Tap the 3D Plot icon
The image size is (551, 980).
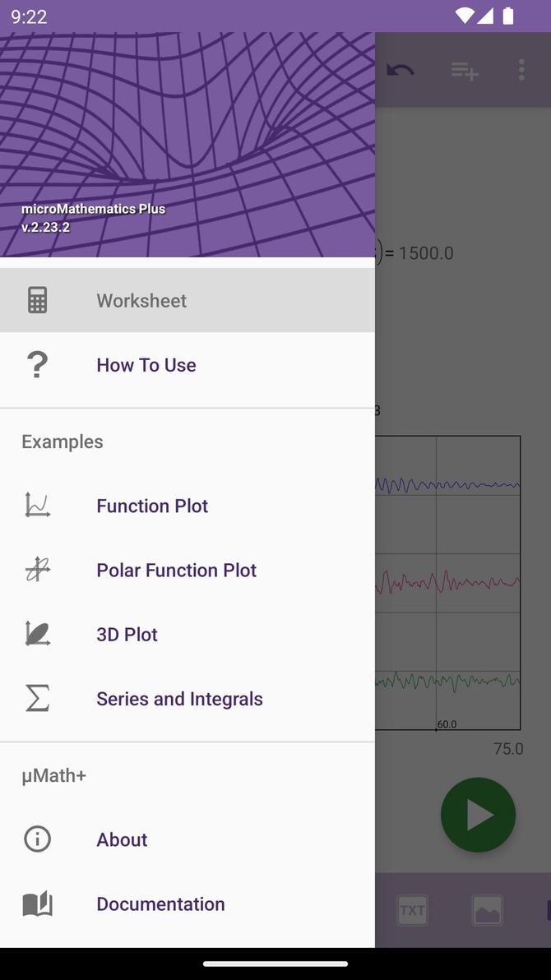coord(37,634)
